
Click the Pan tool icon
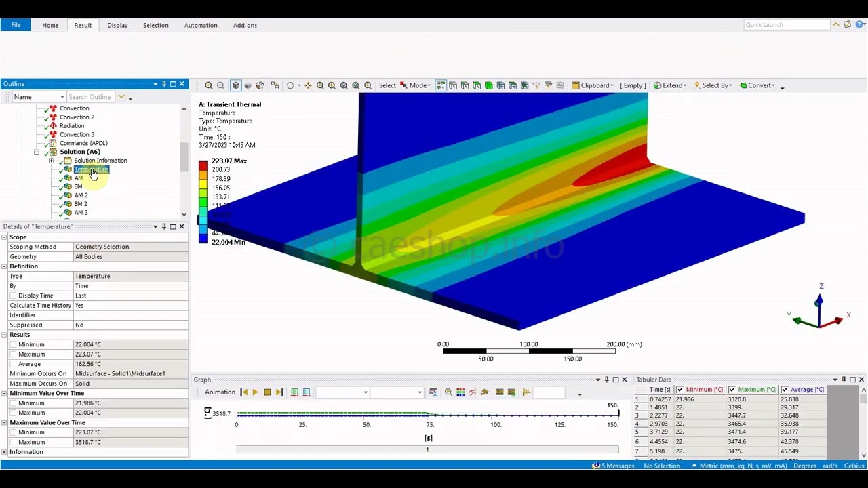308,85
